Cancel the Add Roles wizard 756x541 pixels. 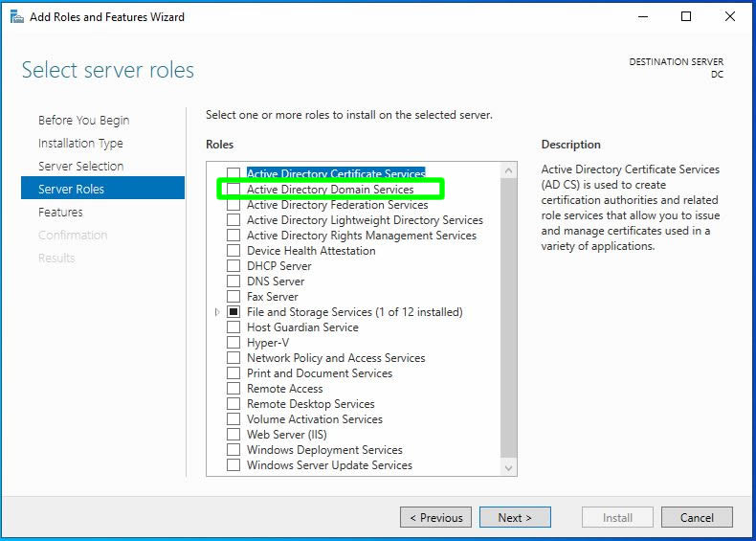click(x=697, y=517)
